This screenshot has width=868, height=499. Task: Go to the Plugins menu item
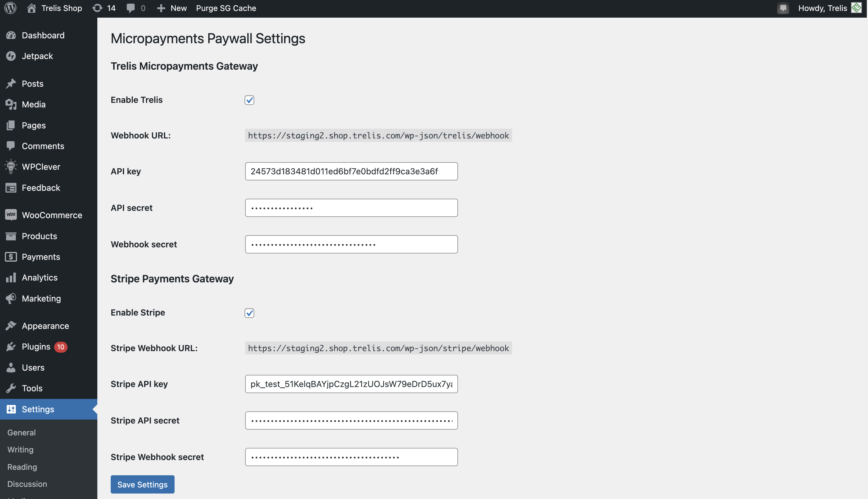(x=49, y=347)
